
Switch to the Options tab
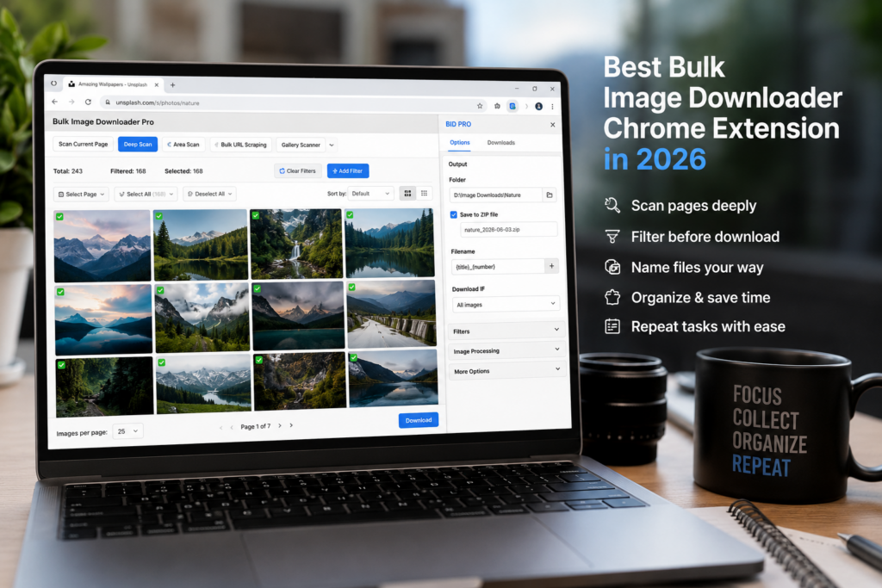pos(460,143)
